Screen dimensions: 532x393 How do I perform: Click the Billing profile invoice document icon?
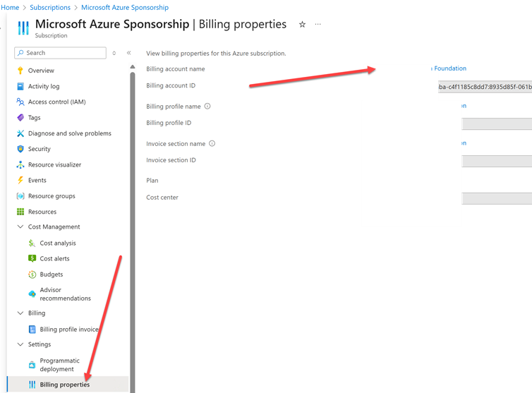point(32,329)
